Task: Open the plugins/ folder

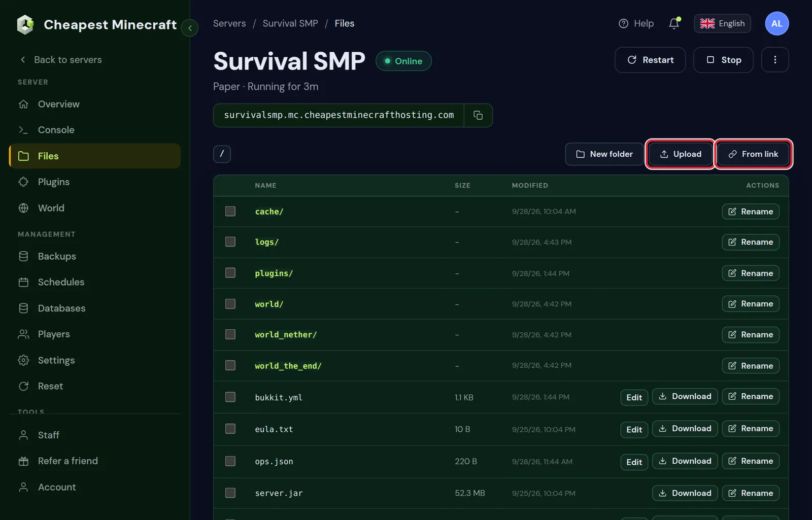Action: pos(274,273)
